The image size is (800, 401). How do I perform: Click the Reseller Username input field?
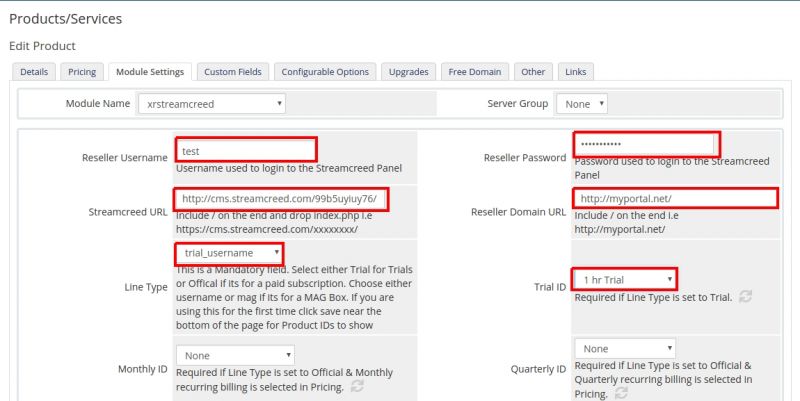(246, 150)
